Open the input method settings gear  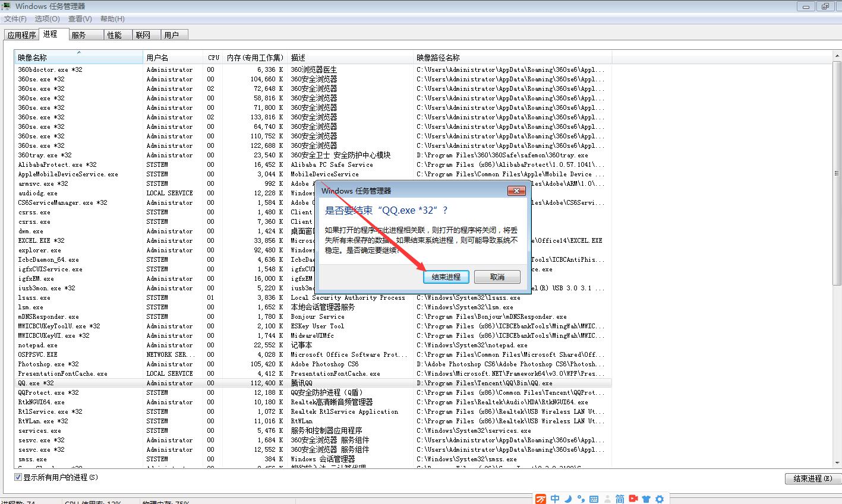click(660, 499)
